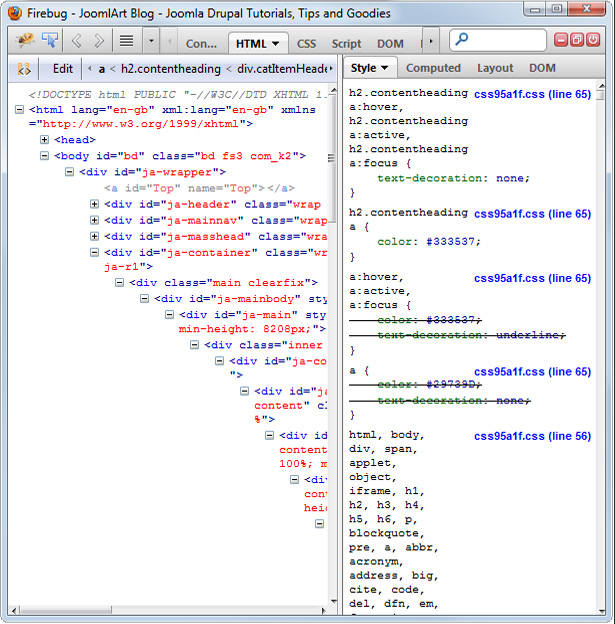Image resolution: width=615 pixels, height=624 pixels.
Task: Switch to the CSS tab
Action: [x=307, y=44]
